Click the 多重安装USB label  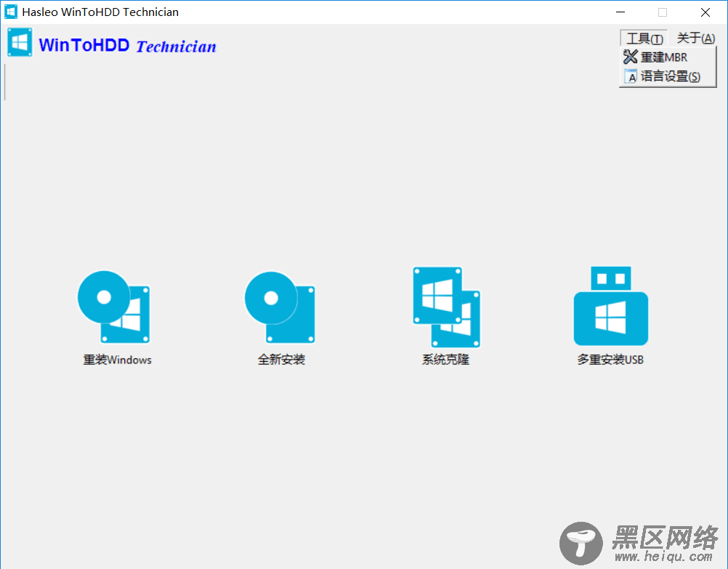tap(610, 360)
